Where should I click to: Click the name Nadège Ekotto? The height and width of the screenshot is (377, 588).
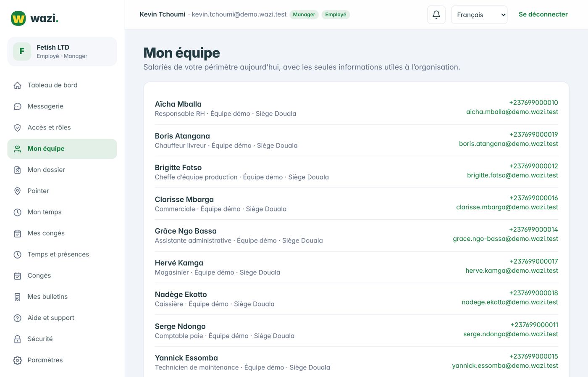181,295
